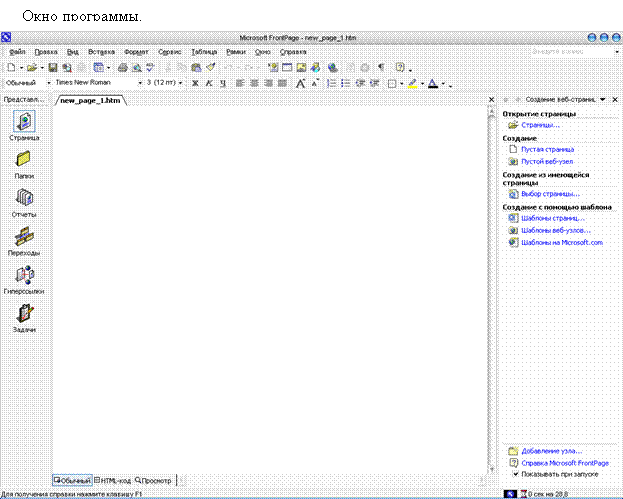623x499 pixels.
Task: Switch to the HTML-код tab
Action: pos(113,481)
